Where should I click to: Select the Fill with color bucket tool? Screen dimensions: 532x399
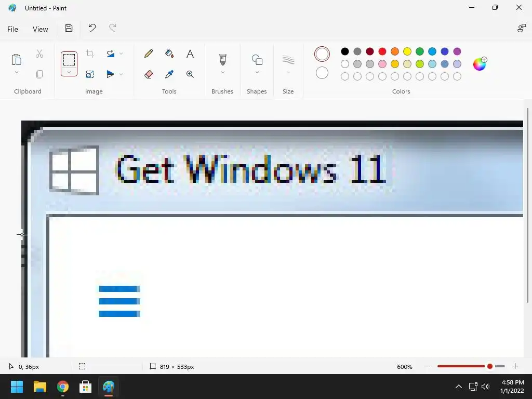pyautogui.click(x=169, y=54)
